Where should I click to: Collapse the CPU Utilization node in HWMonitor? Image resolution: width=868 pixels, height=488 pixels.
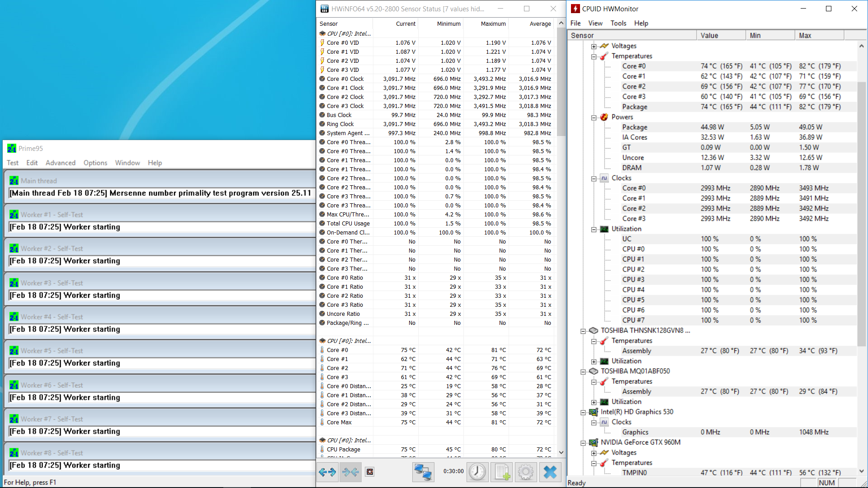pyautogui.click(x=594, y=230)
